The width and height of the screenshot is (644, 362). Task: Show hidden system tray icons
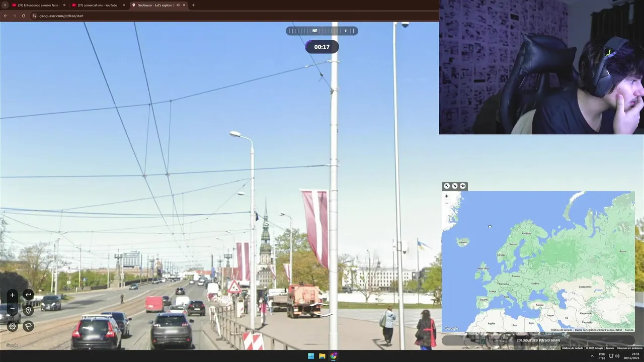point(592,356)
